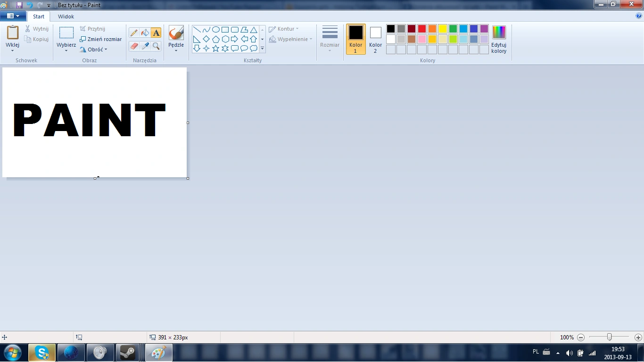Viewport: 644px width, 362px height.
Task: Select the Pencil tool
Action: [134, 33]
